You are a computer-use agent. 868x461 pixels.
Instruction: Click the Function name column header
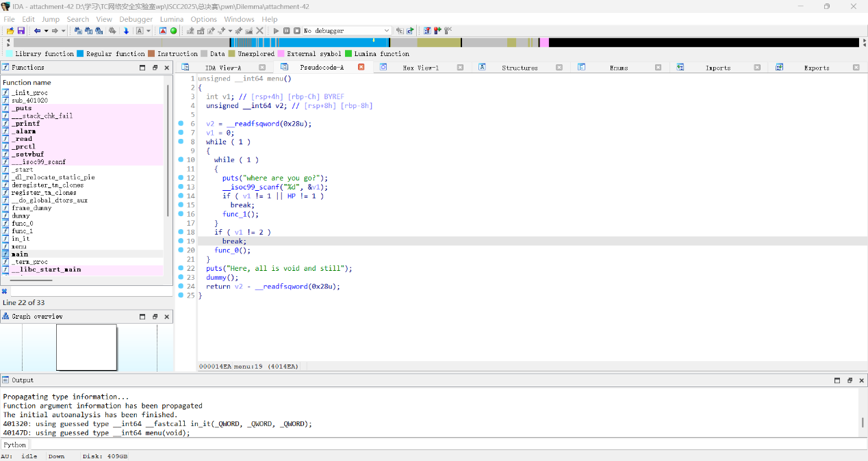coord(27,83)
